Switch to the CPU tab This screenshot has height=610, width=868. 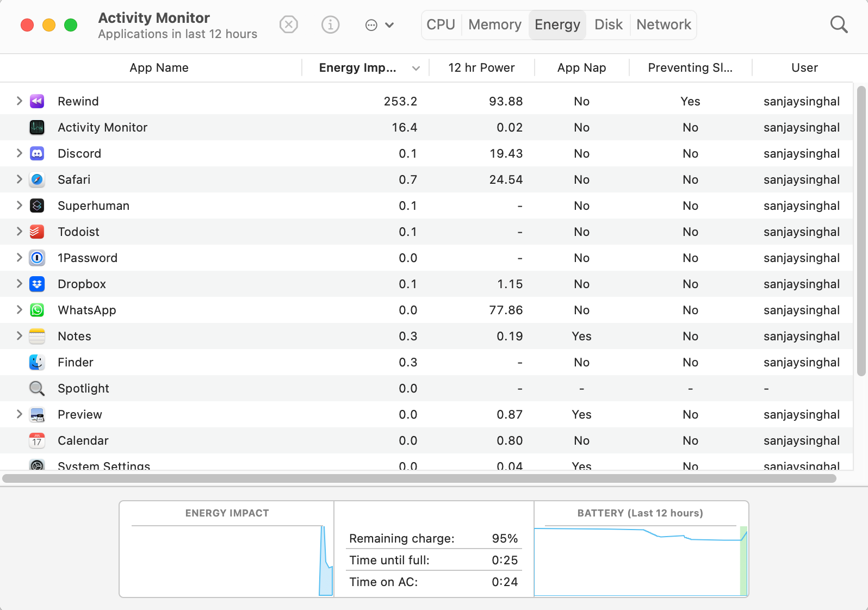441,24
